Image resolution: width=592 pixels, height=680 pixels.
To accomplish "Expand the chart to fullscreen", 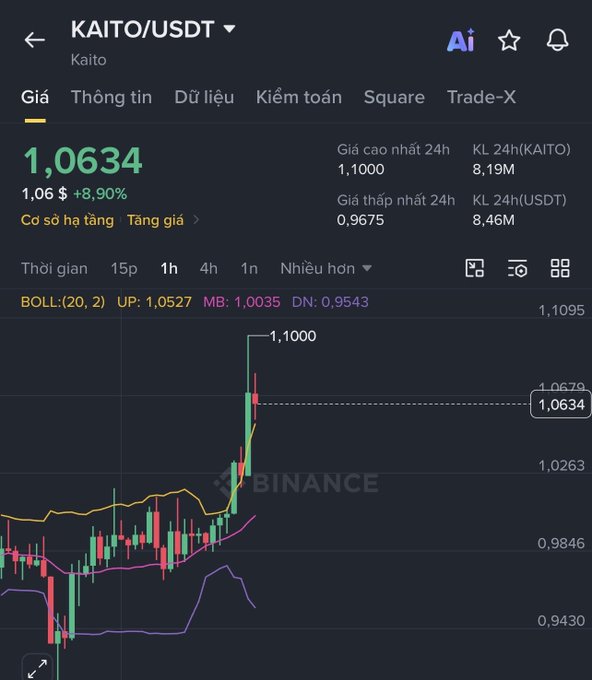I will (x=37, y=668).
